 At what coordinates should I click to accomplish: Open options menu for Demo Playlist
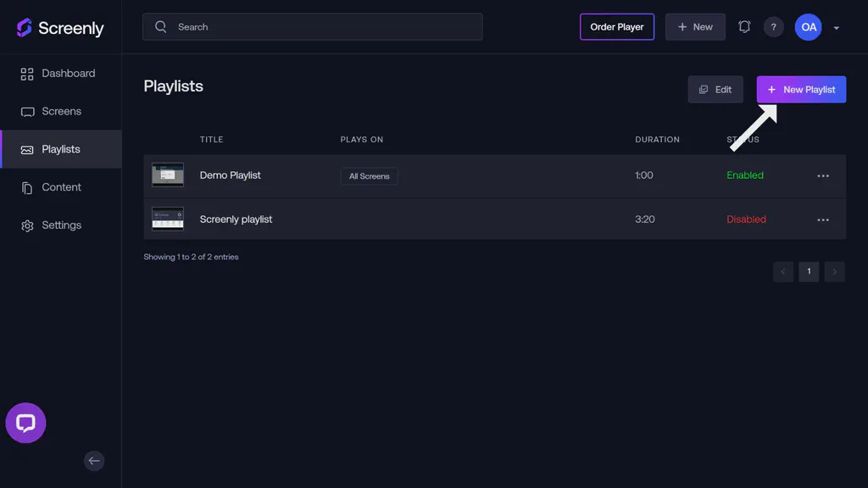(x=822, y=175)
